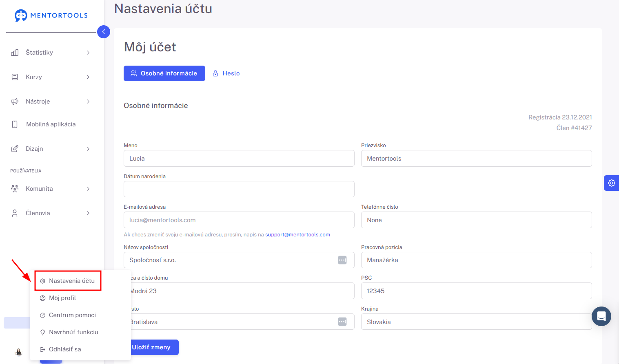619x364 pixels.
Task: Expand the Nástroje sidebar chevron
Action: (88, 101)
